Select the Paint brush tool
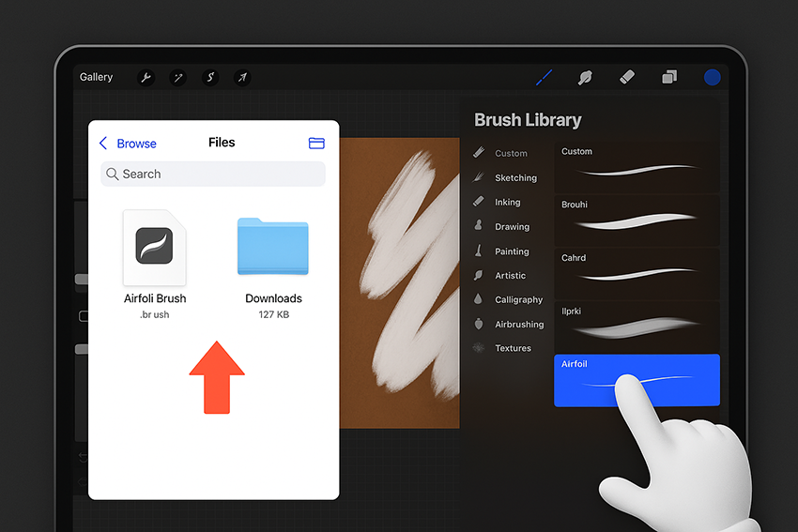This screenshot has width=798, height=532. (544, 77)
